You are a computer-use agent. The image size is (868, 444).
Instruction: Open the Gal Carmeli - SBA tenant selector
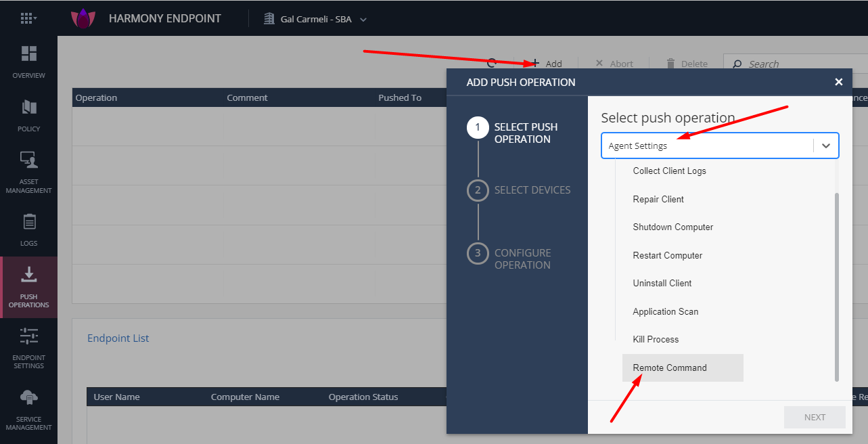click(315, 19)
